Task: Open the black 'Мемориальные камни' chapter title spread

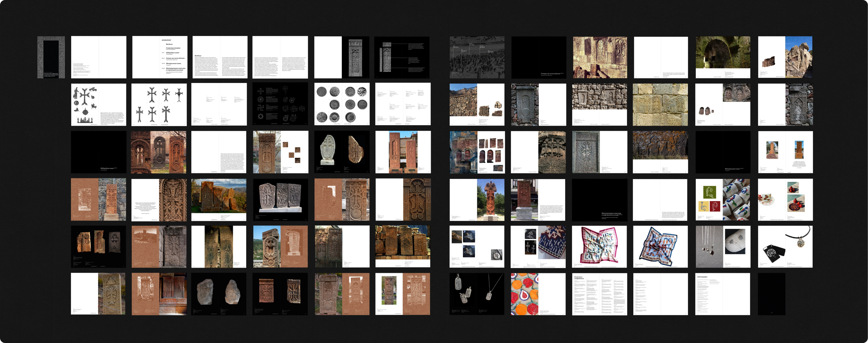Action: pyautogui.click(x=723, y=152)
